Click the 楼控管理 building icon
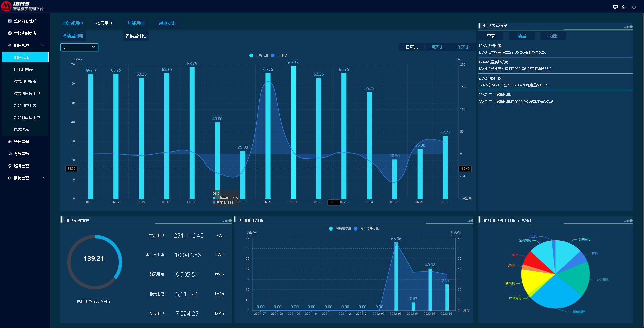The height and width of the screenshot is (328, 644). tap(10, 142)
